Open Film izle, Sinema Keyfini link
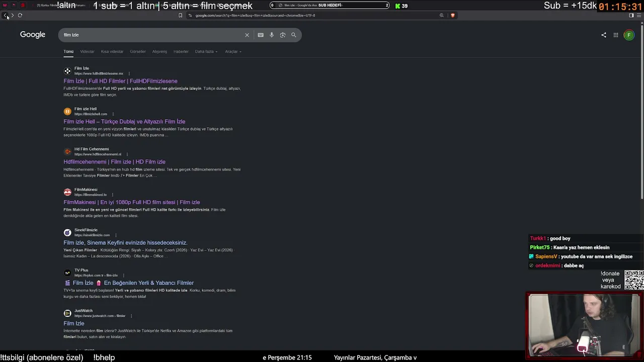The width and height of the screenshot is (644, 362). tap(125, 243)
